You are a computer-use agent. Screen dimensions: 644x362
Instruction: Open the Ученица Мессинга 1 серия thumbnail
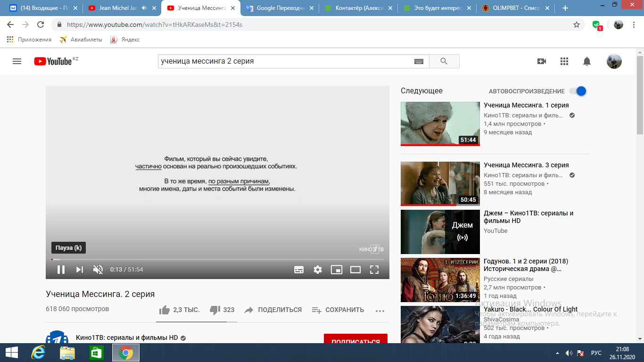coord(440,123)
